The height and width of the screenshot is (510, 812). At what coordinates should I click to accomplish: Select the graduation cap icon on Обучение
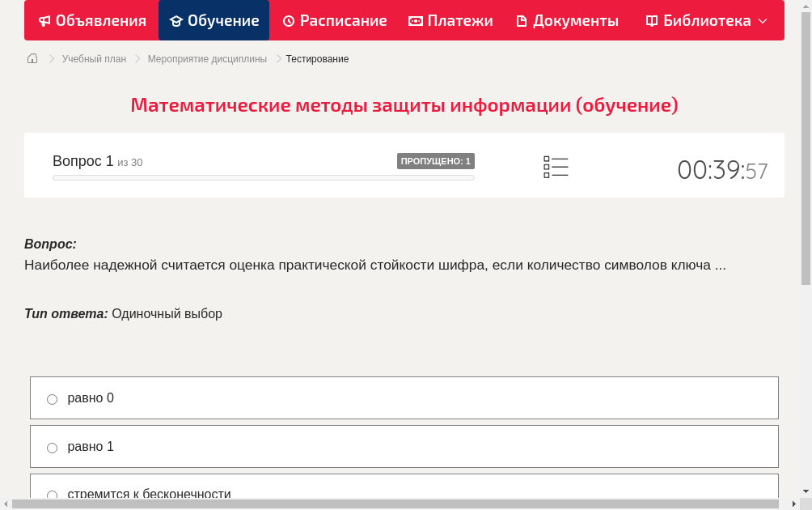(177, 20)
